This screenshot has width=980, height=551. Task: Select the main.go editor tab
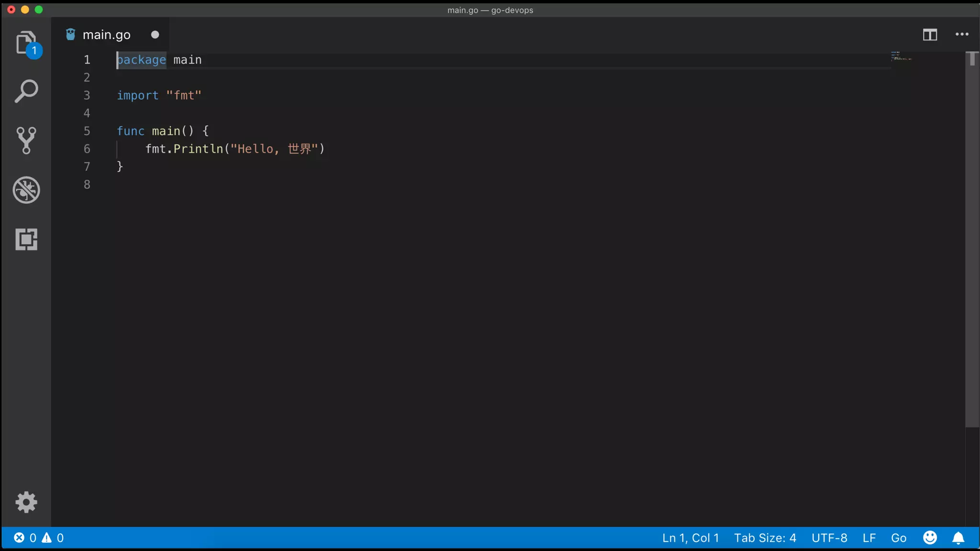tap(110, 34)
